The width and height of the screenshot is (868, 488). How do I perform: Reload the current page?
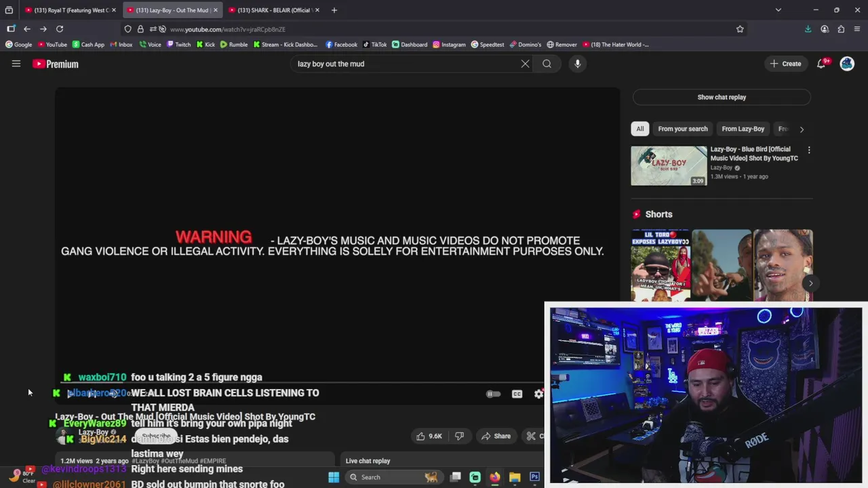pos(60,29)
